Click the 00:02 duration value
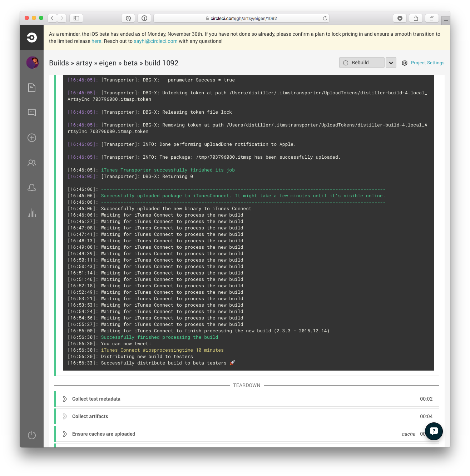The height and width of the screenshot is (476, 470). 426,399
